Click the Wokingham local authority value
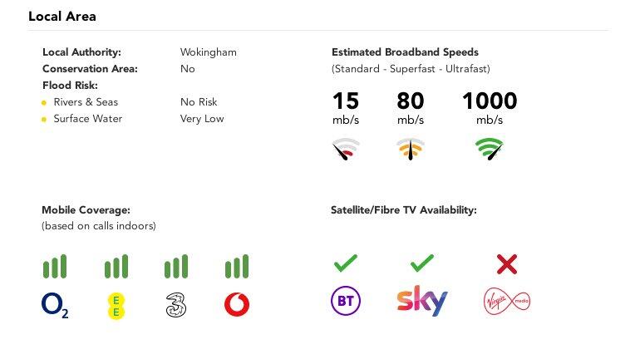 [208, 52]
